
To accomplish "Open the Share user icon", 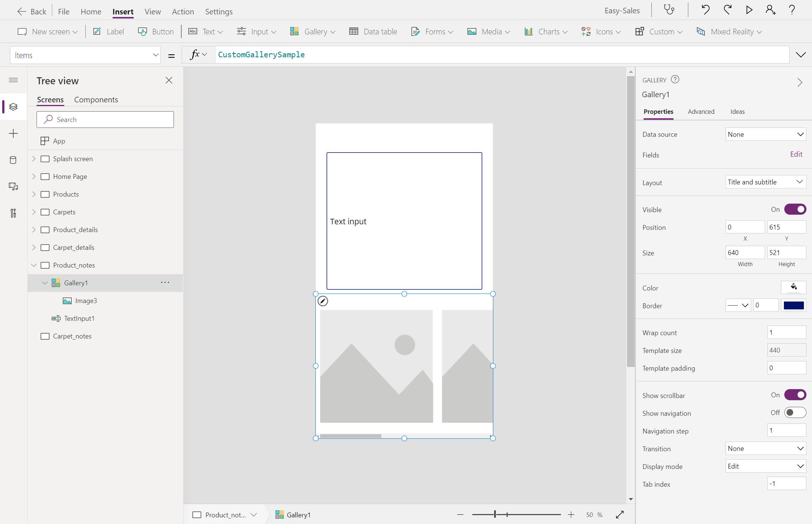I will [x=770, y=10].
